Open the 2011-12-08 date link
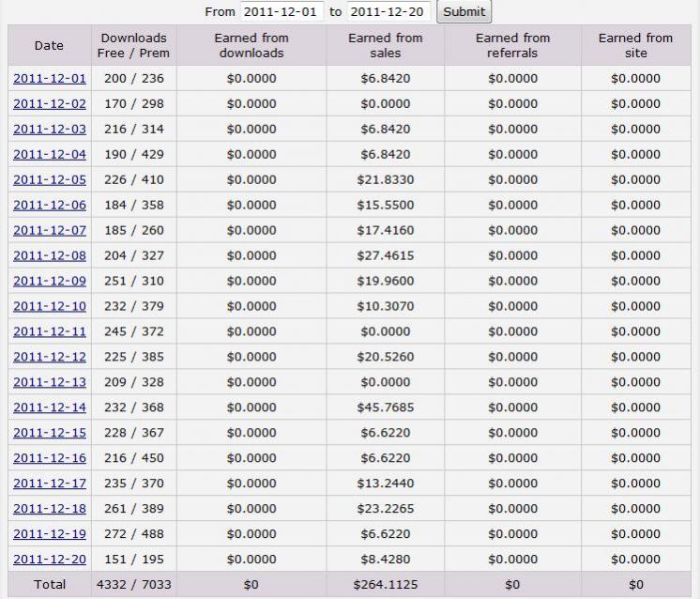 tap(50, 255)
